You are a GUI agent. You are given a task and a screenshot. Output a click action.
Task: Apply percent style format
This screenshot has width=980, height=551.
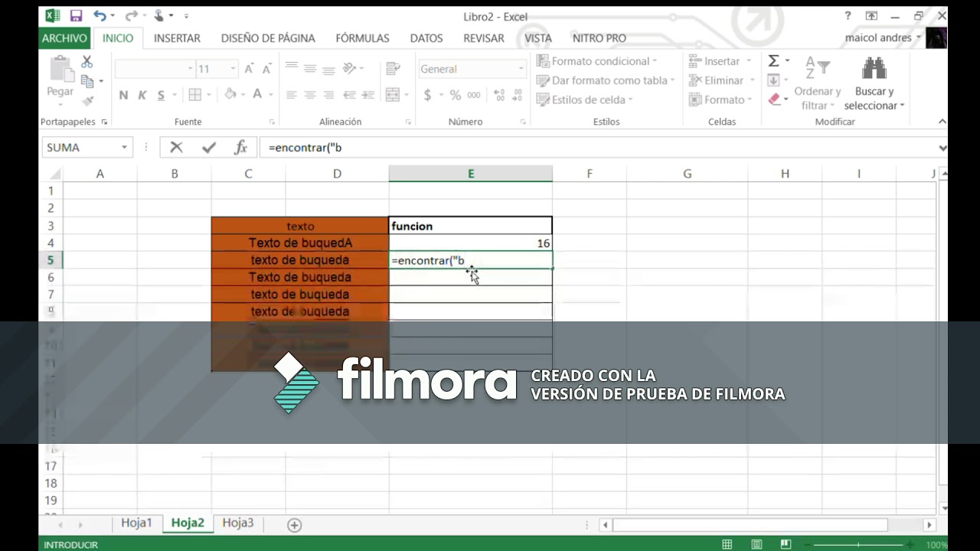(456, 95)
